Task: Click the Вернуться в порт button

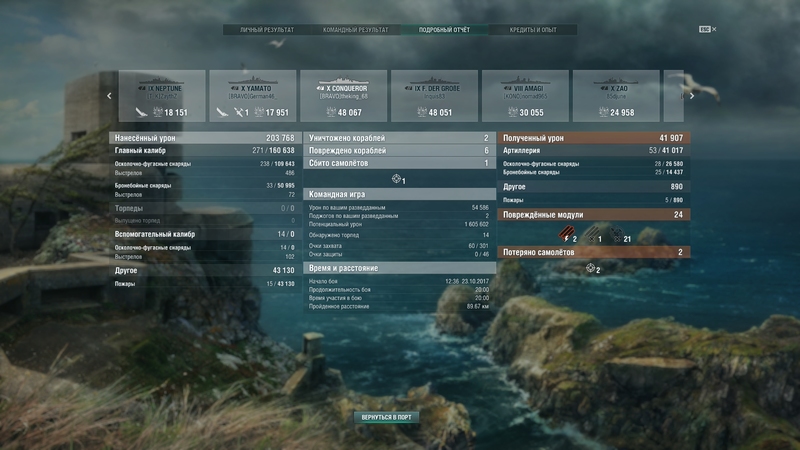Action: tap(386, 417)
